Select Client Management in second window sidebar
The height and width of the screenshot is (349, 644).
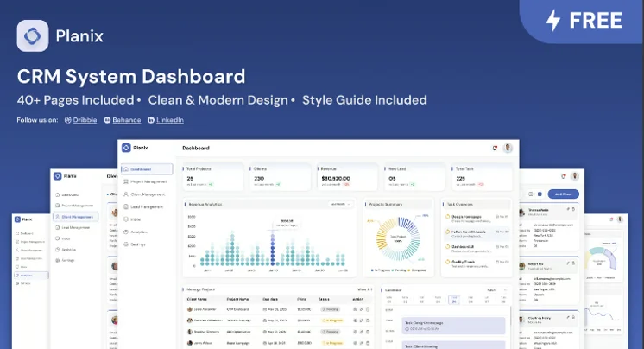[76, 217]
